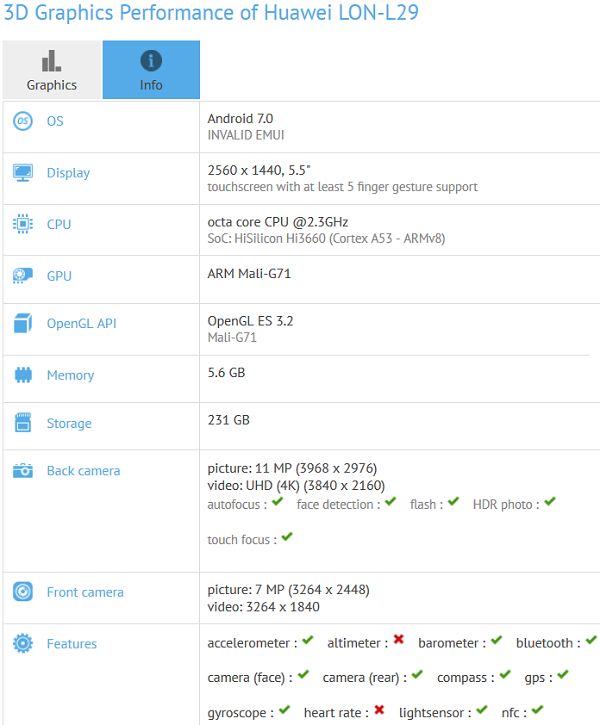The width and height of the screenshot is (600, 725).
Task: Click the nfc check mark
Action: pos(538,710)
